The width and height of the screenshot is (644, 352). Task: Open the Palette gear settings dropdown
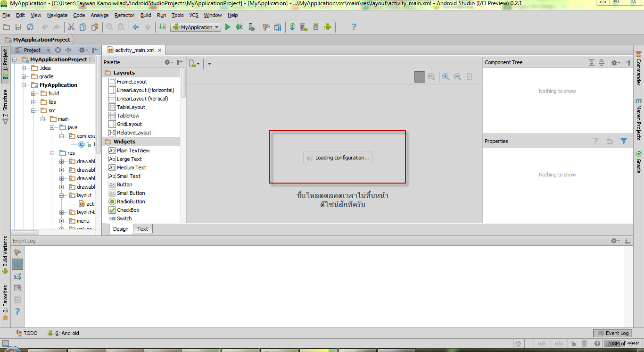click(169, 62)
